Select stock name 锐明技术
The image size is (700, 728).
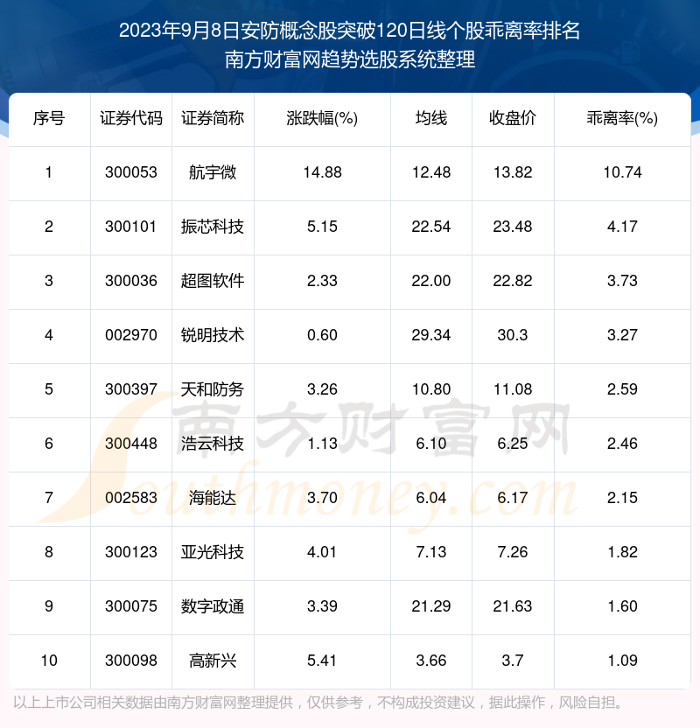click(213, 335)
